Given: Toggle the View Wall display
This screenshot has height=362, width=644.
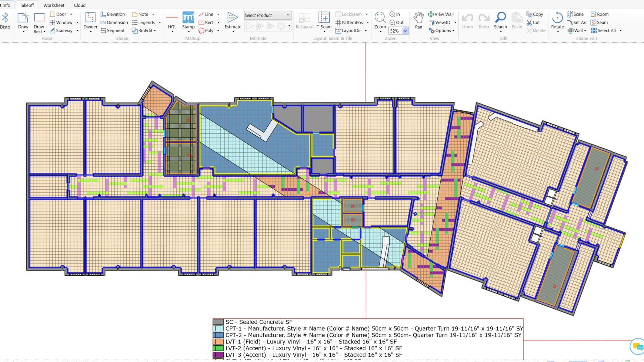Looking at the screenshot, I should (x=441, y=14).
